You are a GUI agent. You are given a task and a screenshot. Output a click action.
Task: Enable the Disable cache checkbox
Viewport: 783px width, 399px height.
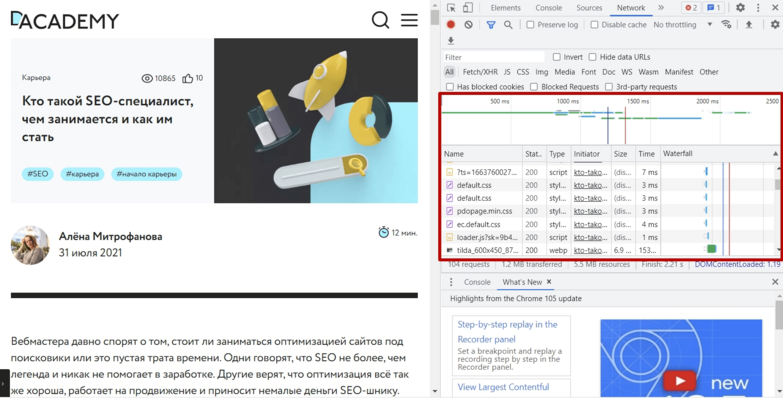(x=594, y=24)
